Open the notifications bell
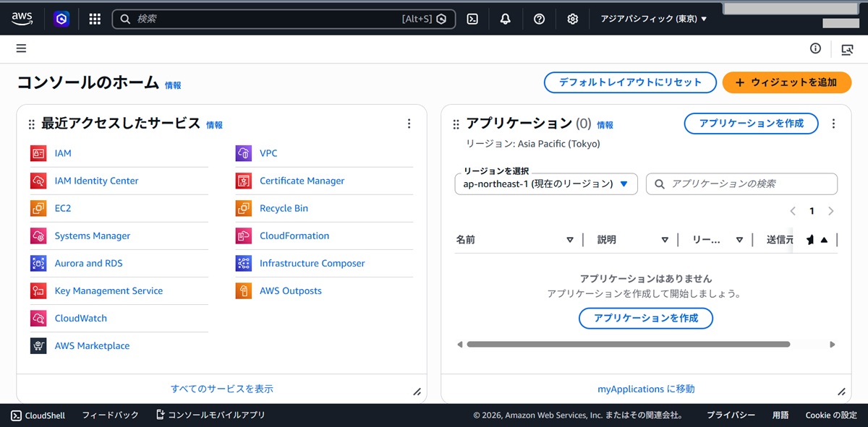Viewport: 868px width, 427px height. click(x=506, y=20)
